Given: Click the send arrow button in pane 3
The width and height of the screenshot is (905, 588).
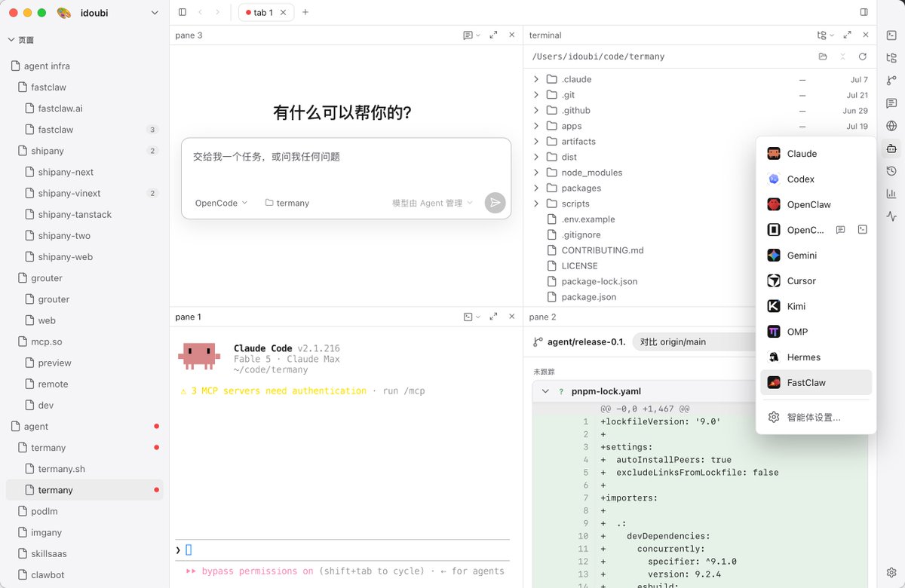Looking at the screenshot, I should (495, 203).
